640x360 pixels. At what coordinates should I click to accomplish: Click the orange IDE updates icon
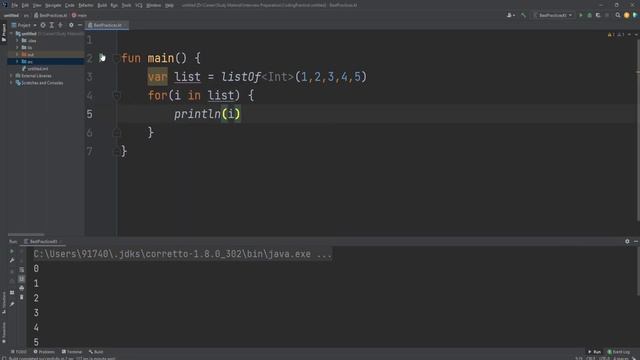point(627,15)
